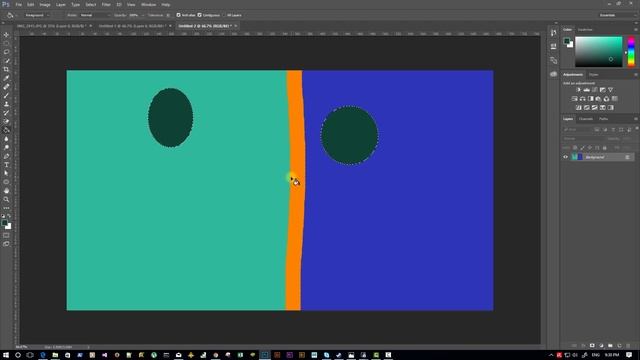This screenshot has height=360, width=640.
Task: Select the Marquee tool
Action: 6,43
